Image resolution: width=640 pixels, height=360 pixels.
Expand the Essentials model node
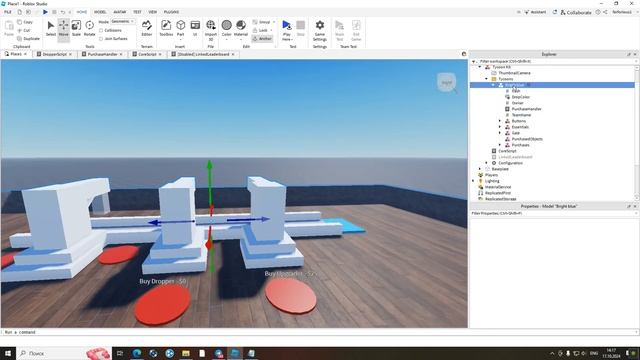pos(500,127)
